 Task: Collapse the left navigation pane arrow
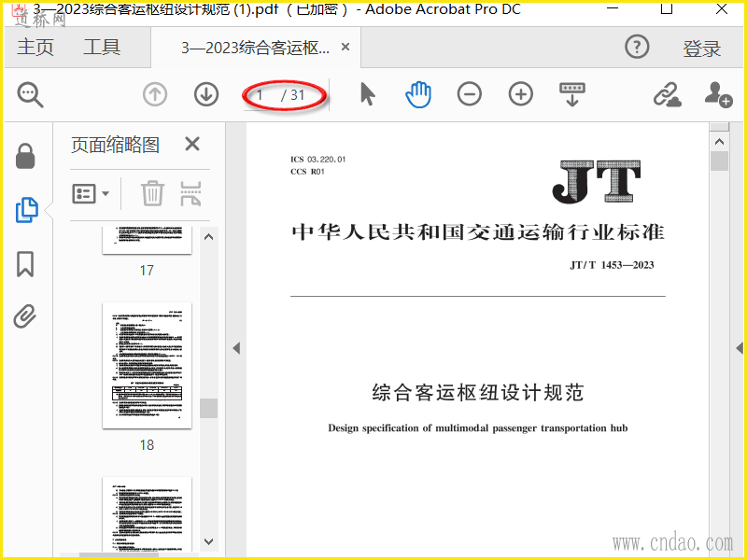coord(236,348)
